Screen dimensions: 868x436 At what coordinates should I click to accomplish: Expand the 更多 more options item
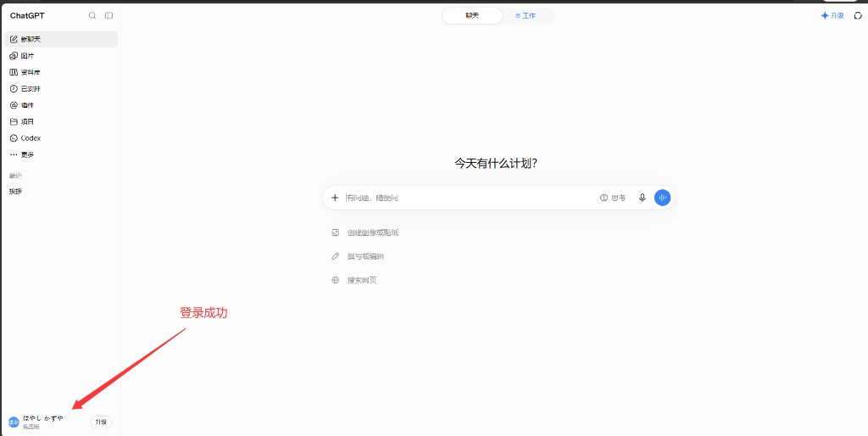coord(61,154)
